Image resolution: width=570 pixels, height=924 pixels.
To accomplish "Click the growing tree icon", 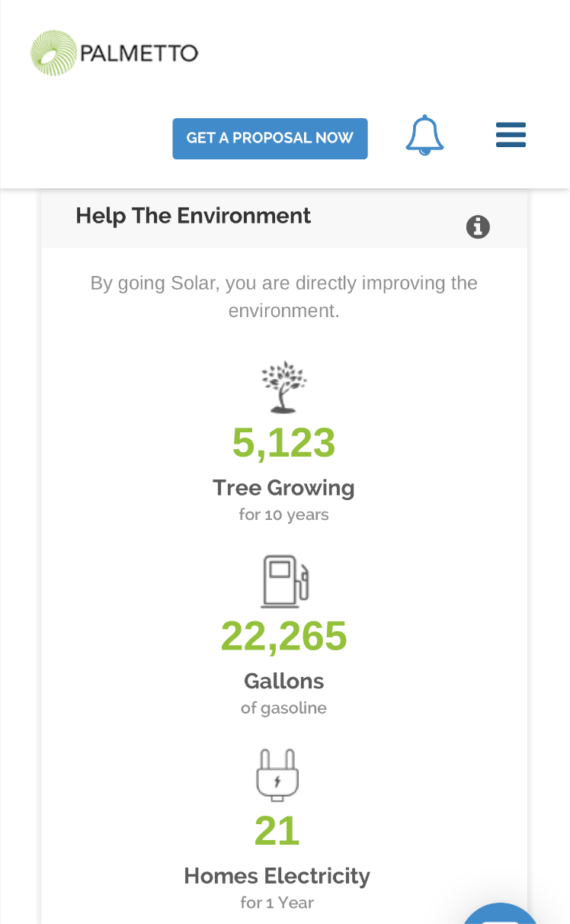I will 283,387.
